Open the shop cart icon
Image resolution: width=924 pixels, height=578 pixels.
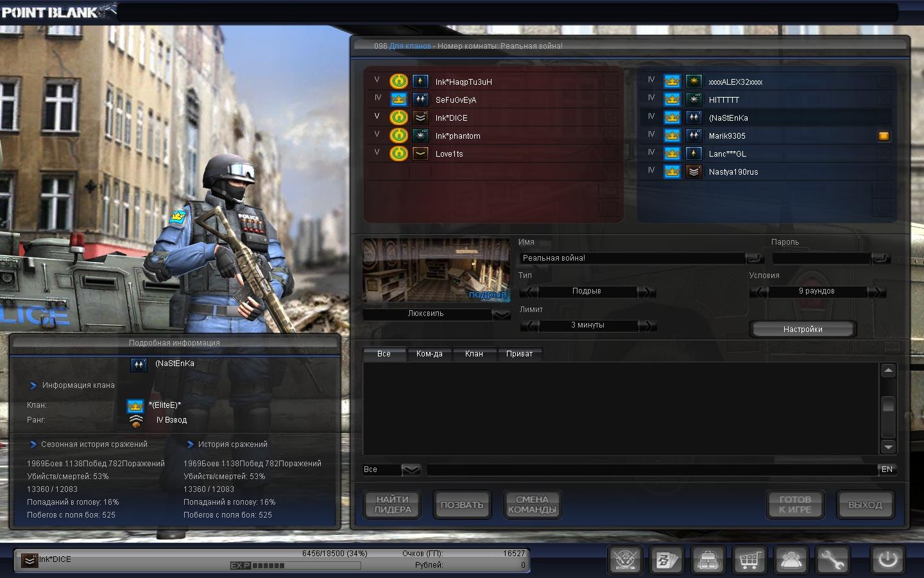[x=749, y=560]
